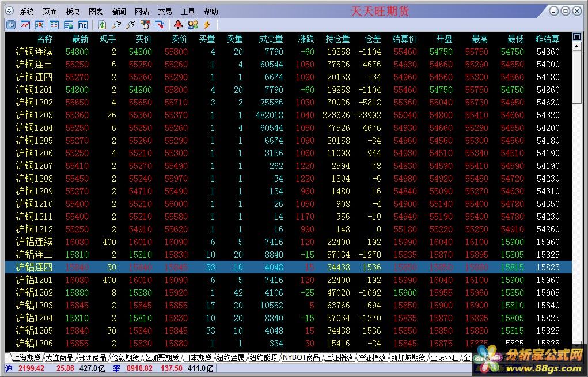The image size is (588, 377).
Task: Click the 沪 index value 2199.42
Action: point(32,368)
